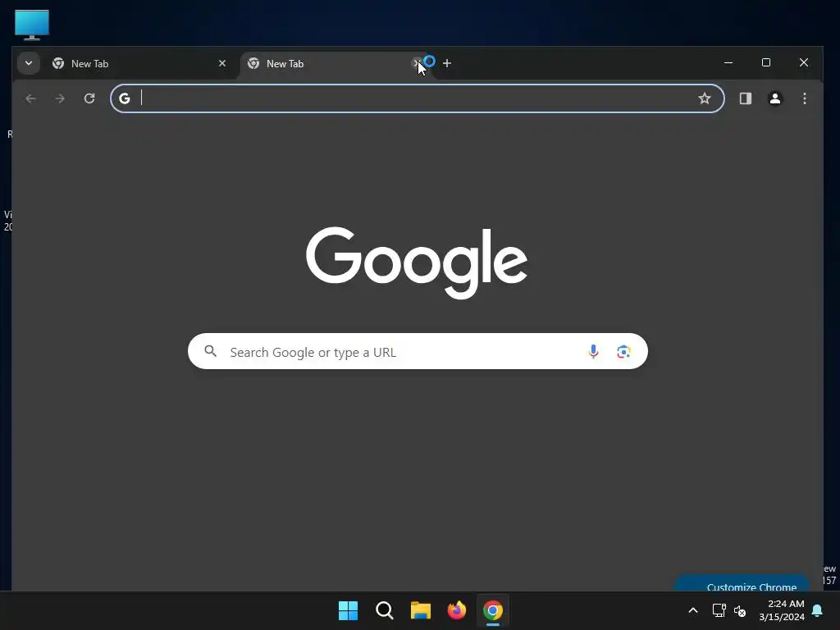840x630 pixels.
Task: Go forward using the forward arrow
Action: [60, 98]
